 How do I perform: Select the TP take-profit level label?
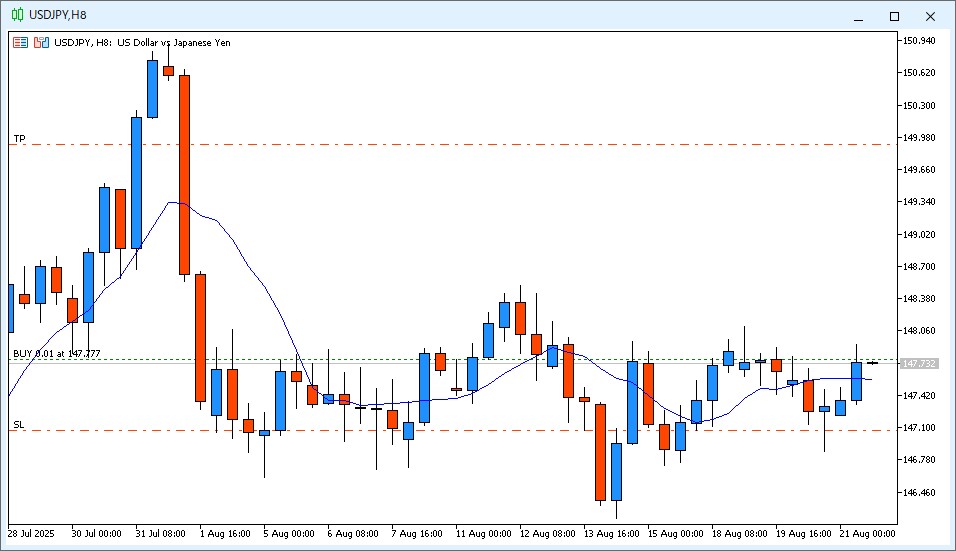pos(20,138)
